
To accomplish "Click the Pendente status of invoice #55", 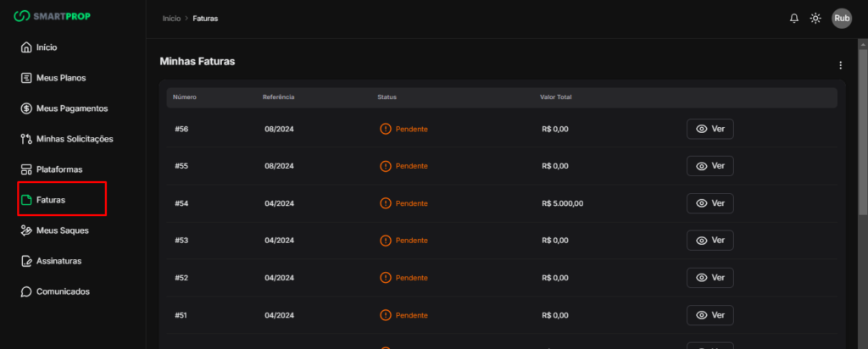I will pyautogui.click(x=404, y=166).
